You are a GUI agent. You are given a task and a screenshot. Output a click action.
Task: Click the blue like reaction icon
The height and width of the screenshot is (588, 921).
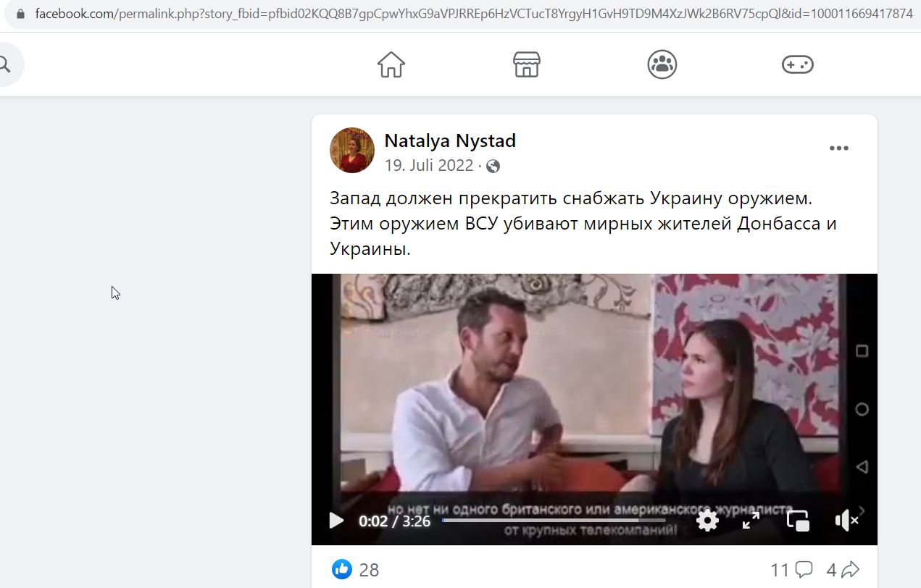pos(342,569)
